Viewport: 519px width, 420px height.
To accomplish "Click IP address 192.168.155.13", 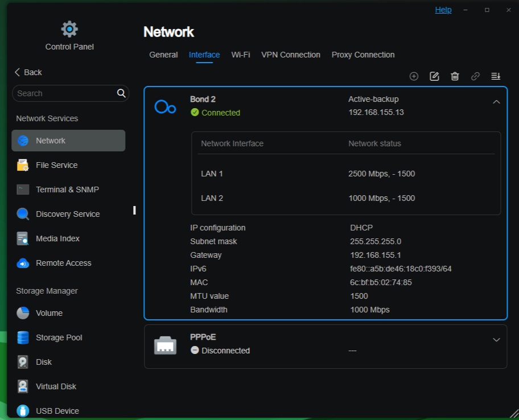I will [376, 113].
